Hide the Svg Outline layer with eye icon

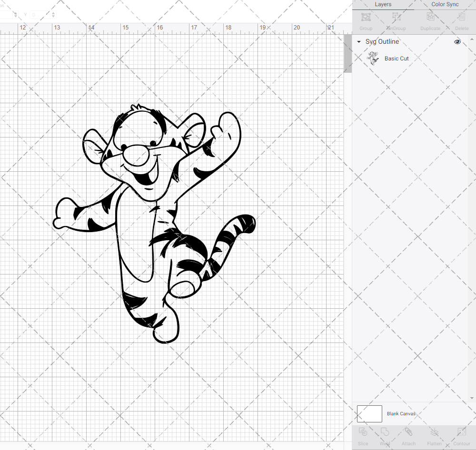[x=457, y=41]
